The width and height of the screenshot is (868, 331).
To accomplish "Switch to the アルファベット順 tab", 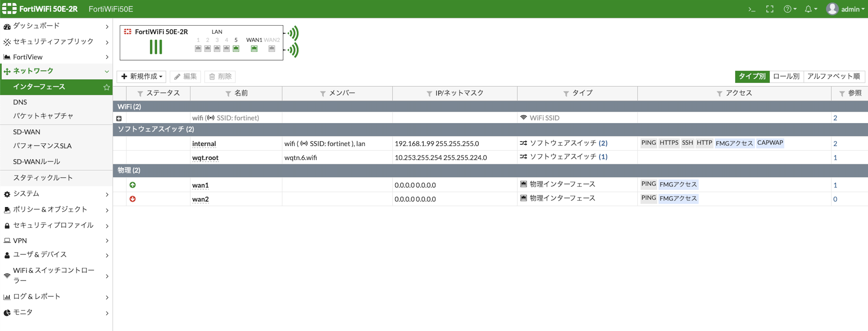I will (x=833, y=77).
